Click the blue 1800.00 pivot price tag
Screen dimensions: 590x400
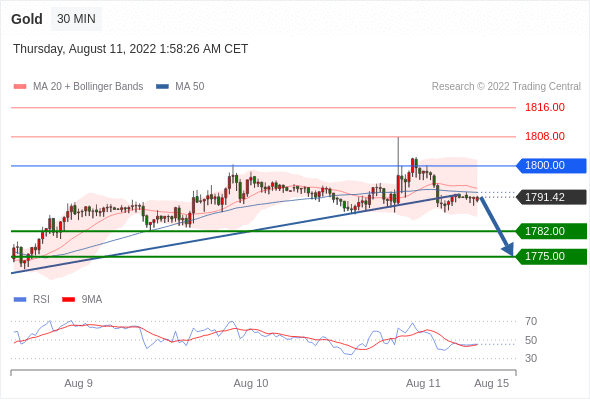click(x=551, y=166)
